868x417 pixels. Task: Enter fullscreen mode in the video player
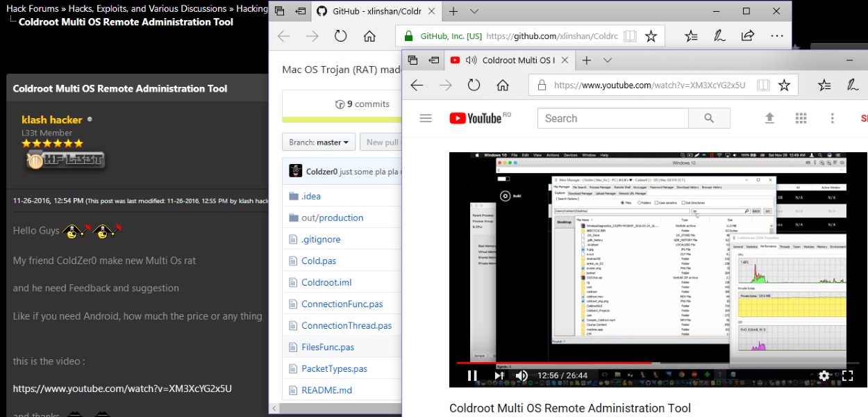tap(847, 376)
